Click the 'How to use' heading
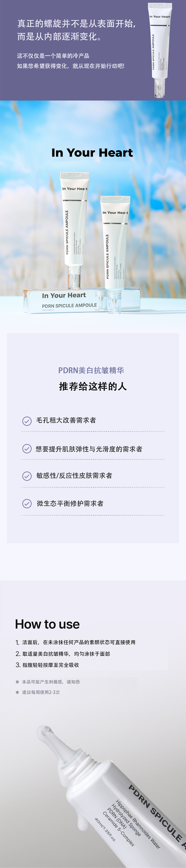The width and height of the screenshot is (186, 868). tap(47, 624)
